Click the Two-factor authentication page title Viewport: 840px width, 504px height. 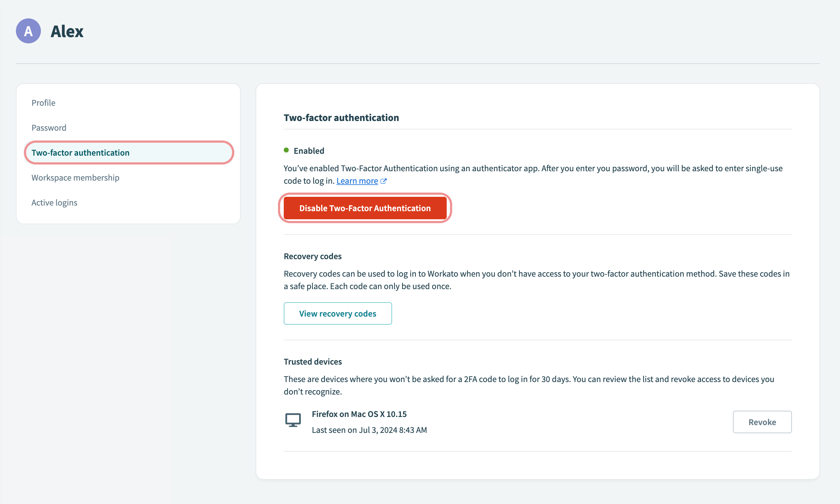pyautogui.click(x=341, y=118)
